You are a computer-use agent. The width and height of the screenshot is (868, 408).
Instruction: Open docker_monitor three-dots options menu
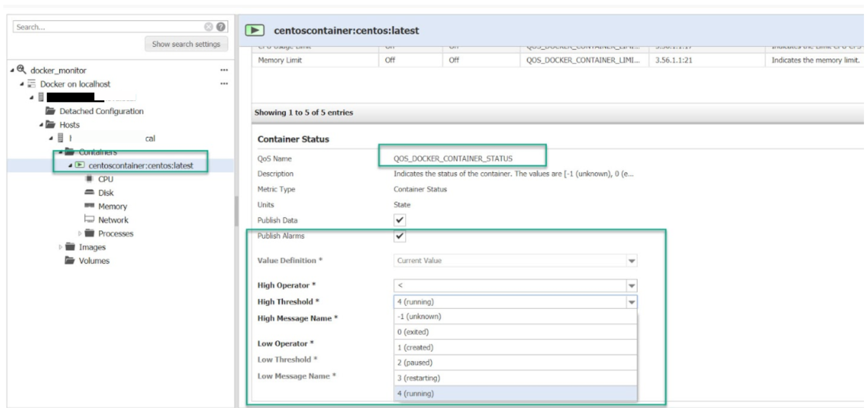224,70
